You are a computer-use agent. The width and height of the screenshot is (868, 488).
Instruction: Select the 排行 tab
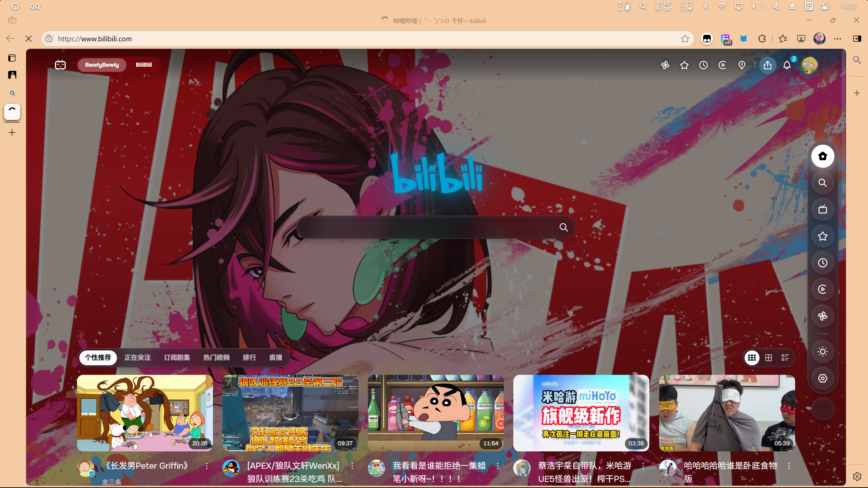pos(249,358)
